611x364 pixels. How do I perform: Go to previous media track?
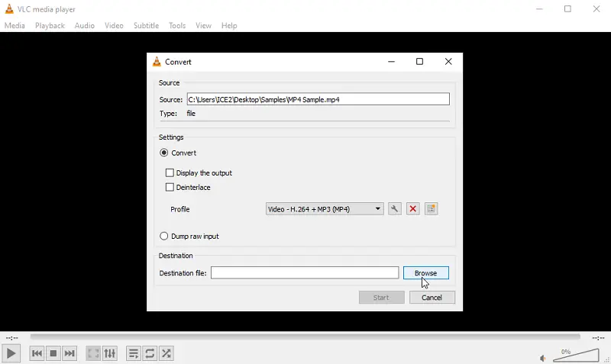point(37,353)
